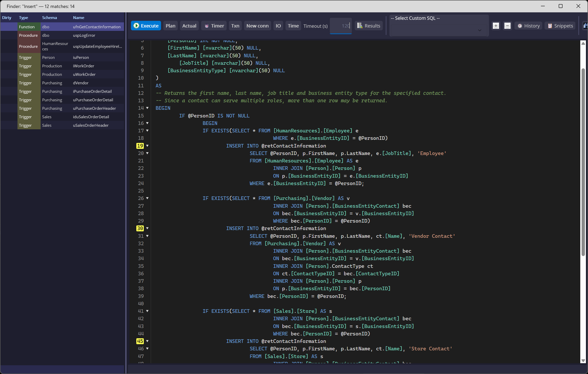Sort the list by the Schema column

click(49, 17)
